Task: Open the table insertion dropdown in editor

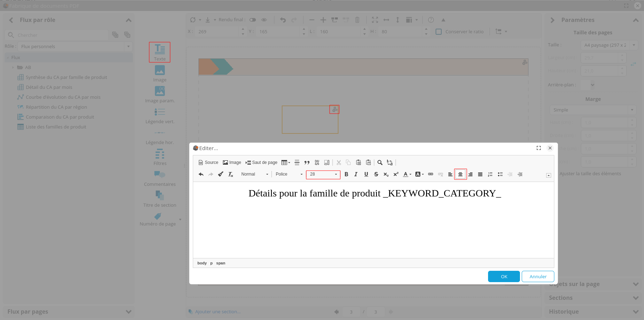Action: [286, 162]
